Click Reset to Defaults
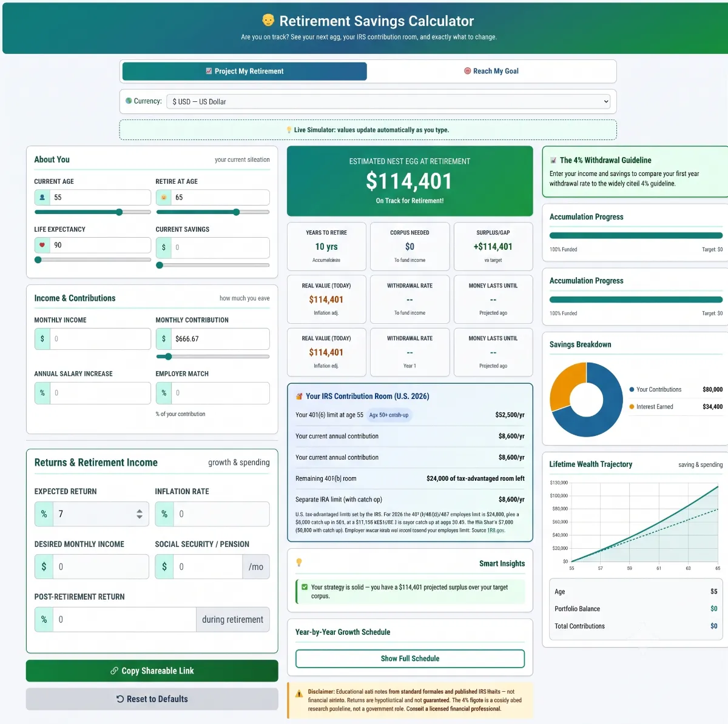 [152, 699]
